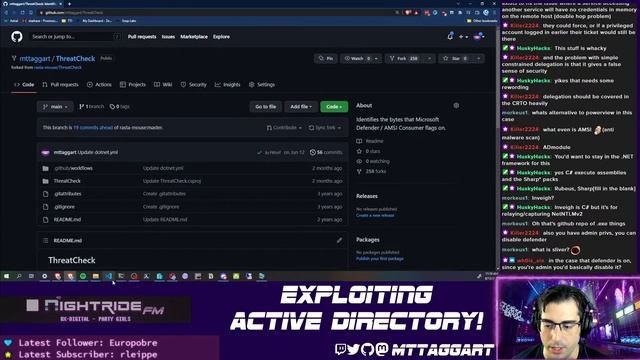Expand the Star lists caret
The height and width of the screenshot is (360, 640).
pyautogui.click(x=478, y=58)
